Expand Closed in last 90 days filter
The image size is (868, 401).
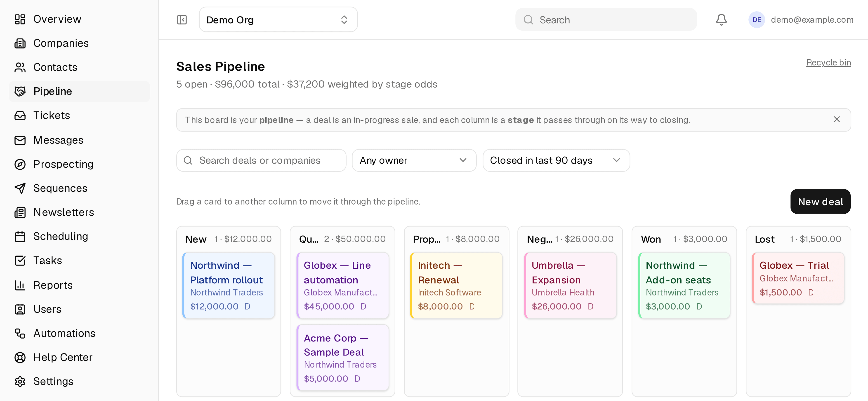[x=556, y=160]
